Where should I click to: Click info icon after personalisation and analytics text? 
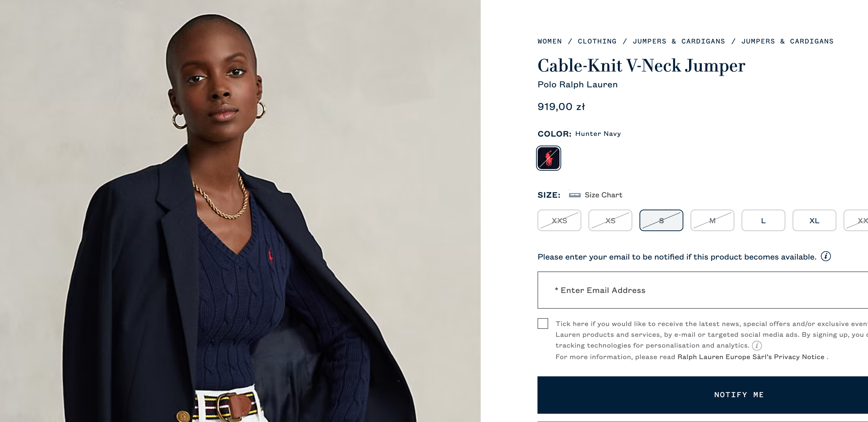[x=757, y=345]
